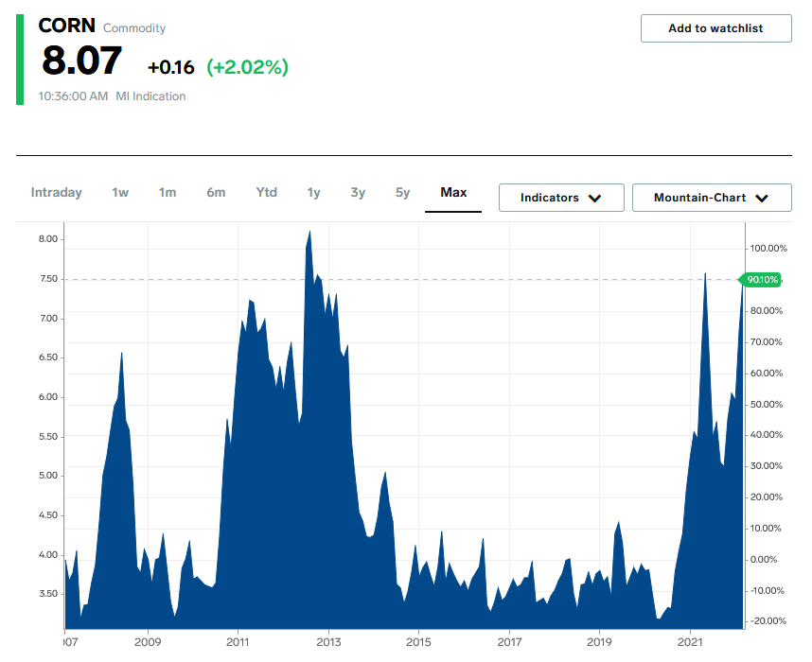Show the 1m chart range

[168, 193]
